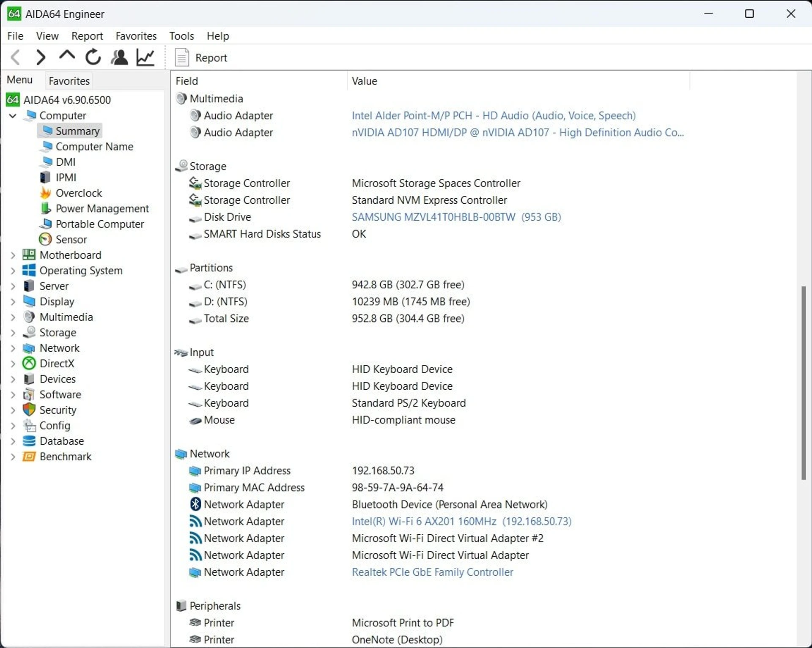Click the Back navigation arrow
This screenshot has width=812, height=648.
(16, 57)
